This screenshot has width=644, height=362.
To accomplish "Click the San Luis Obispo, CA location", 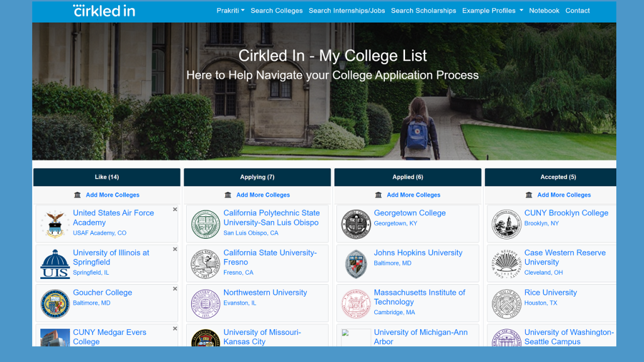I will pos(250,233).
